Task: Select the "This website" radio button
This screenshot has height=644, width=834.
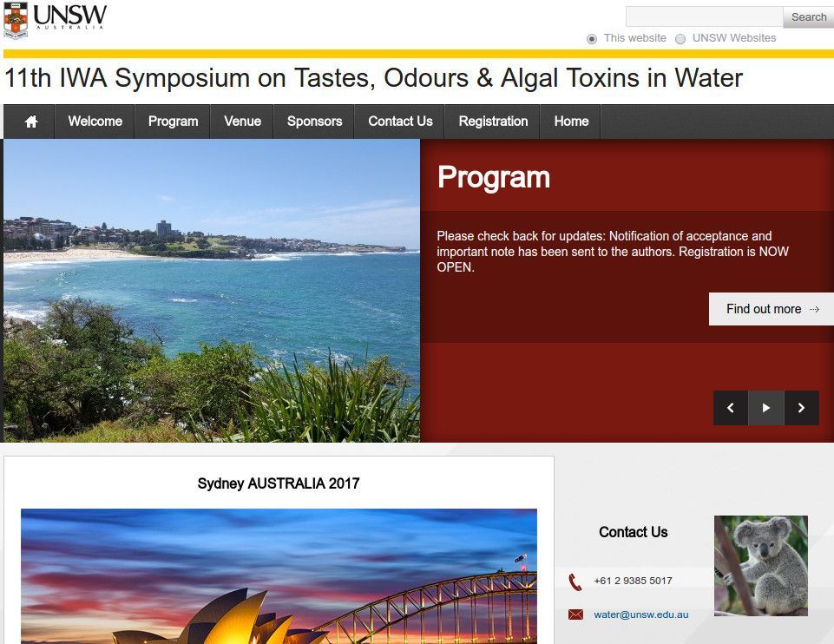Action: pos(592,39)
